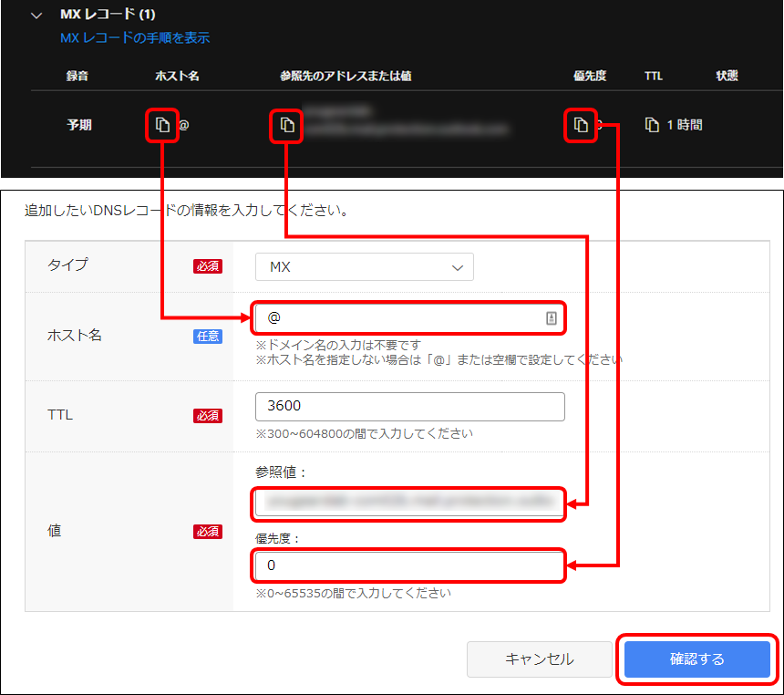Copy the priority value from the record table

(x=581, y=125)
